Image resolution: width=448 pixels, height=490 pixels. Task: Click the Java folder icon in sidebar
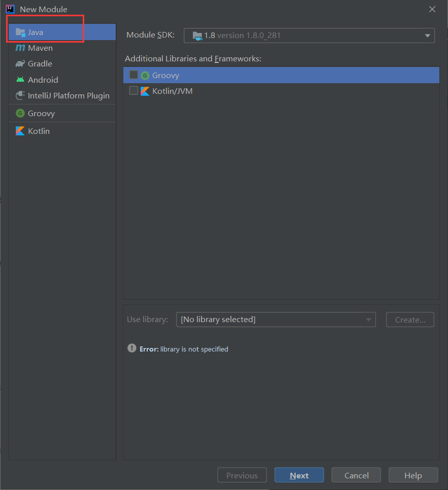pos(20,32)
